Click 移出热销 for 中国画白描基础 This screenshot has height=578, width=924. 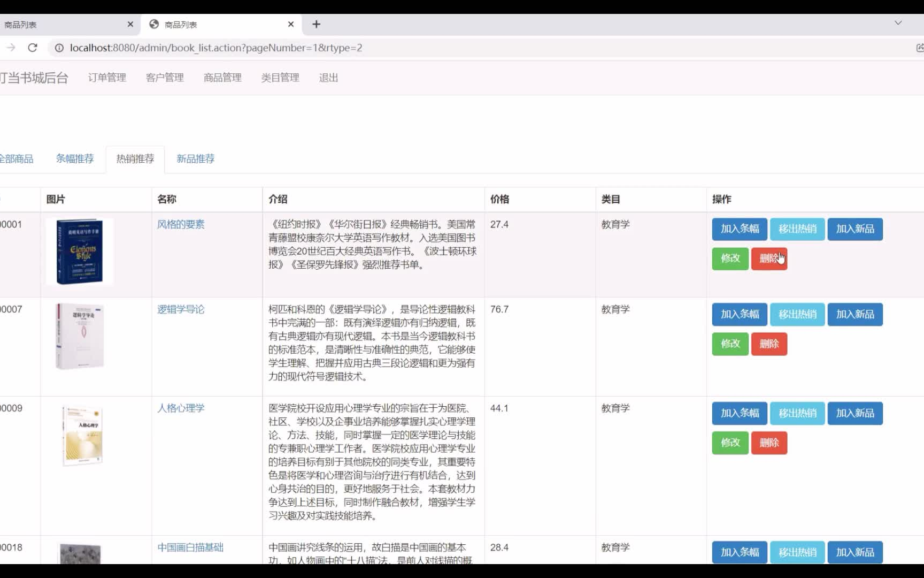coord(797,552)
